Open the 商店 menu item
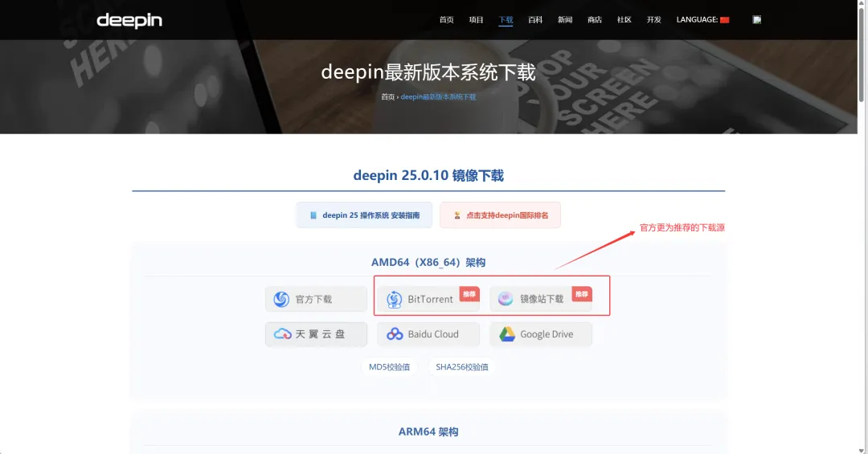The width and height of the screenshot is (868, 454). tap(595, 20)
